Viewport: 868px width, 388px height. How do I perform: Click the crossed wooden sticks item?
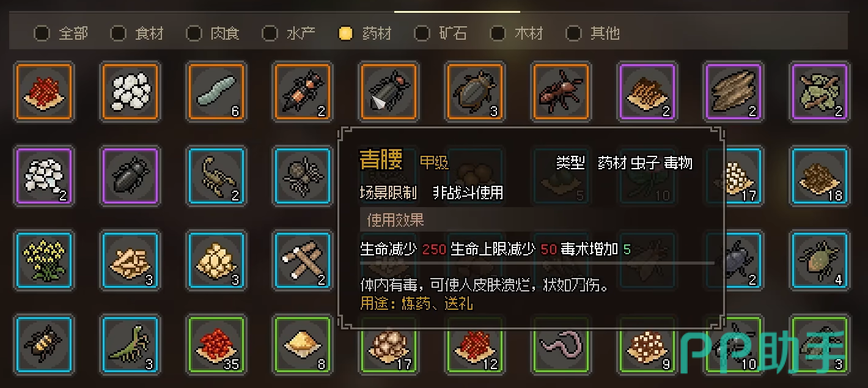click(303, 260)
